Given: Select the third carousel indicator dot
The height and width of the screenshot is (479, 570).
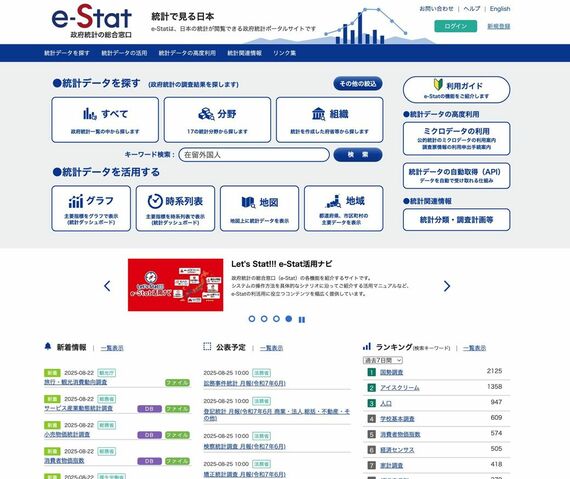Looking at the screenshot, I should click(x=276, y=319).
